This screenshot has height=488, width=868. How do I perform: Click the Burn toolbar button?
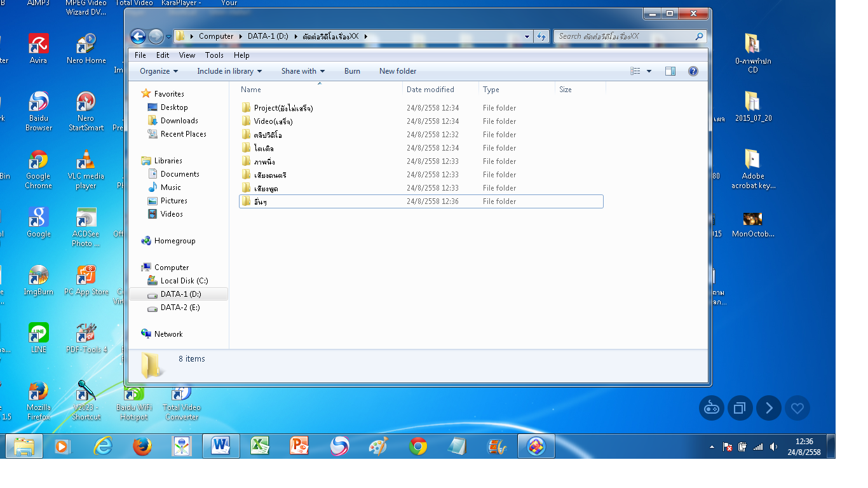tap(352, 71)
